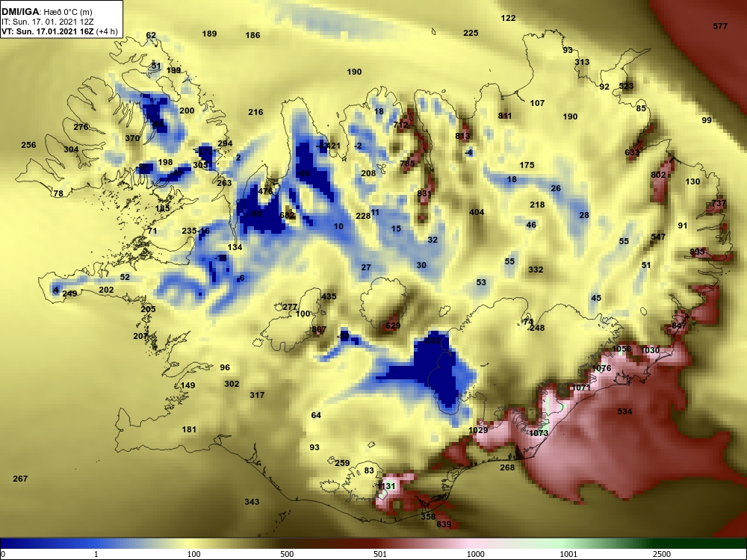Click the map value '370'
The width and height of the screenshot is (747, 560).
132,139
